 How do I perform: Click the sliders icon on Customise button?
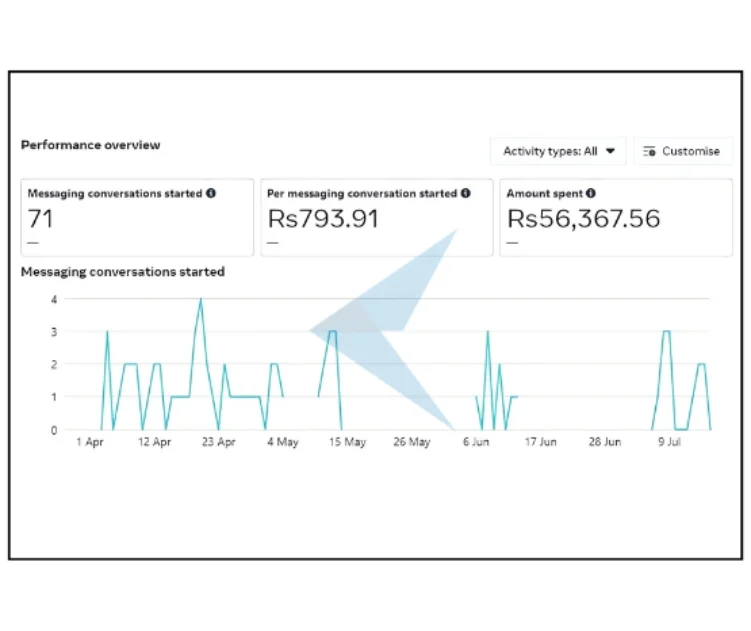(650, 151)
